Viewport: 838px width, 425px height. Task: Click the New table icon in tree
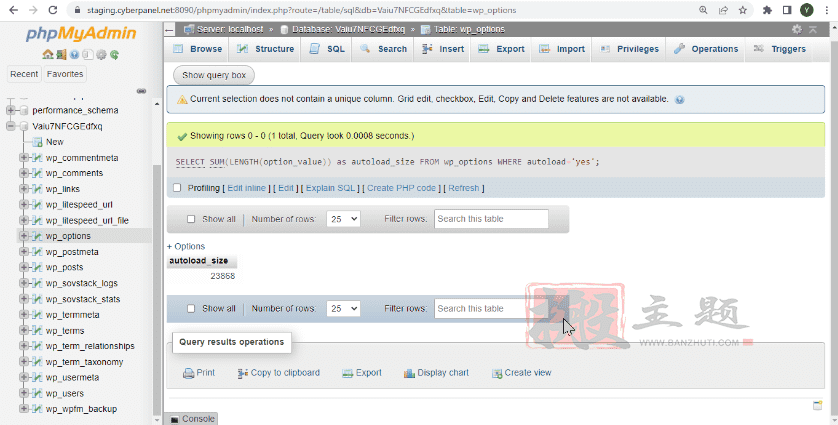click(37, 142)
